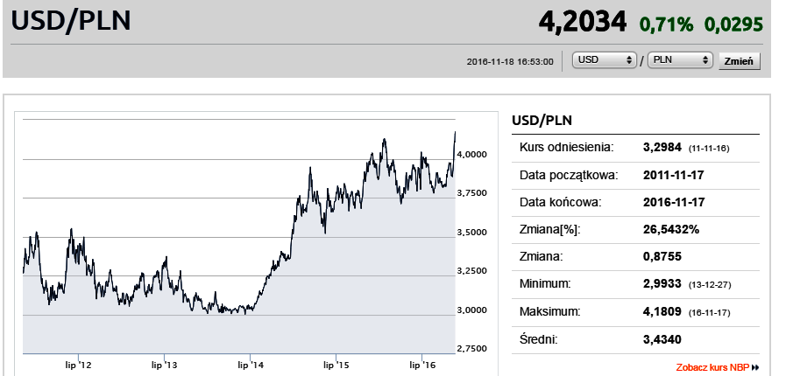Open the PLN quote currency dropdown
This screenshot has width=786, height=376.
tap(680, 60)
